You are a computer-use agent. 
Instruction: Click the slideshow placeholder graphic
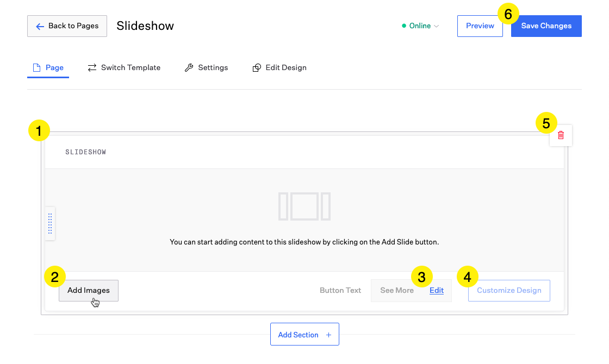[304, 206]
